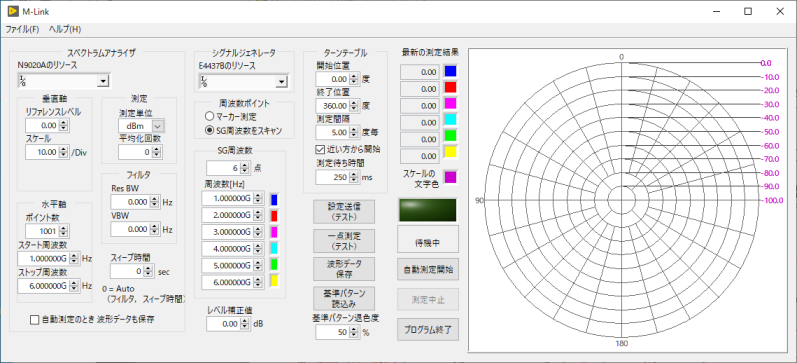797x363 pixels.
Task: Click blue swatch beside 1.000000G frequency
Action: 273,199
